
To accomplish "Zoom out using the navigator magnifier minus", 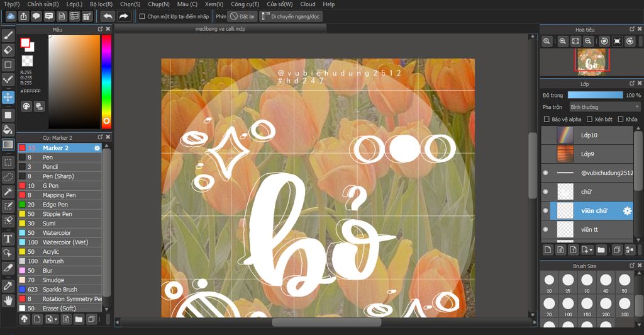I will coord(588,41).
